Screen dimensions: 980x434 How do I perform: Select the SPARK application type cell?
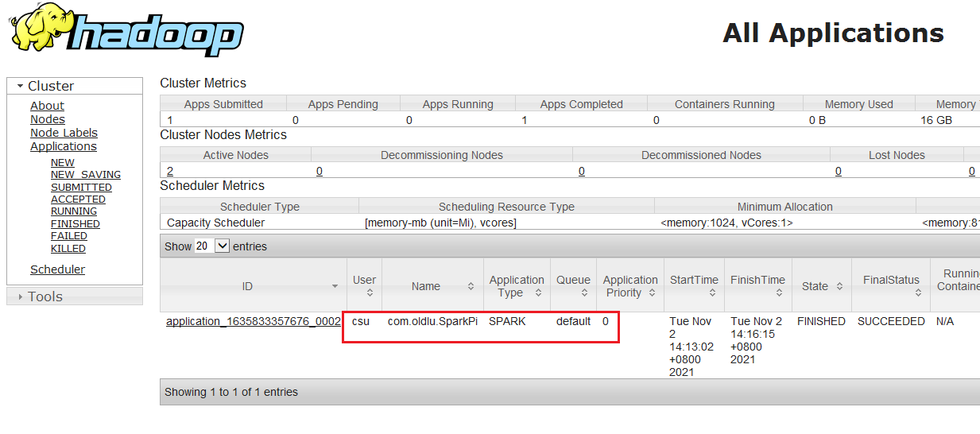click(507, 321)
